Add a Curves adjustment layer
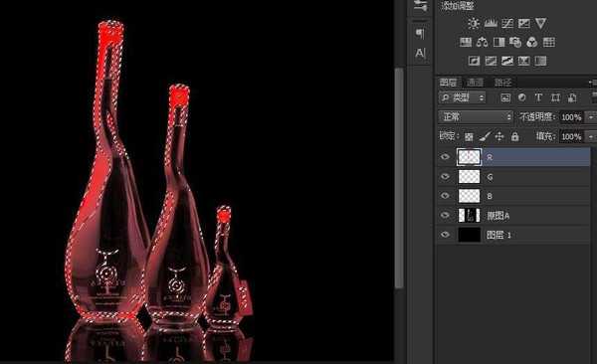Screen dimensions: 597x364 pyautogui.click(x=507, y=24)
